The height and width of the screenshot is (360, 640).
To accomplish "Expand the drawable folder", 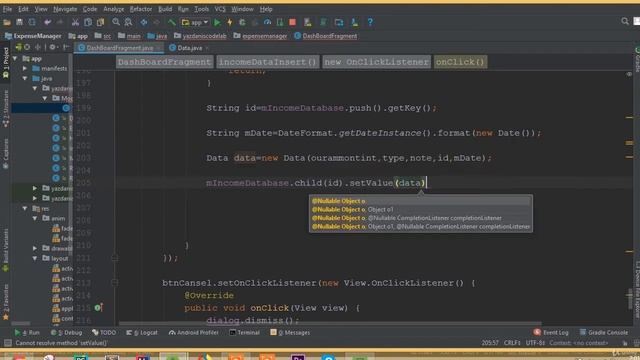I will tap(35, 248).
